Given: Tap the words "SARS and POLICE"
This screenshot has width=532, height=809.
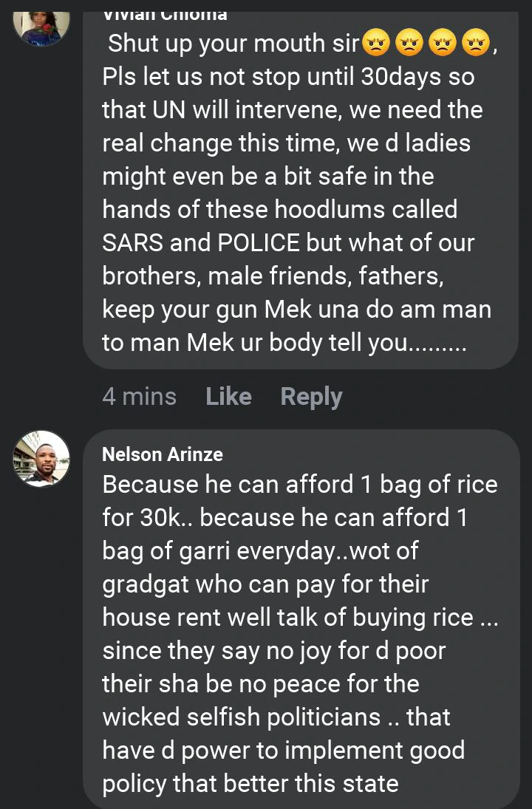Looking at the screenshot, I should tap(201, 243).
